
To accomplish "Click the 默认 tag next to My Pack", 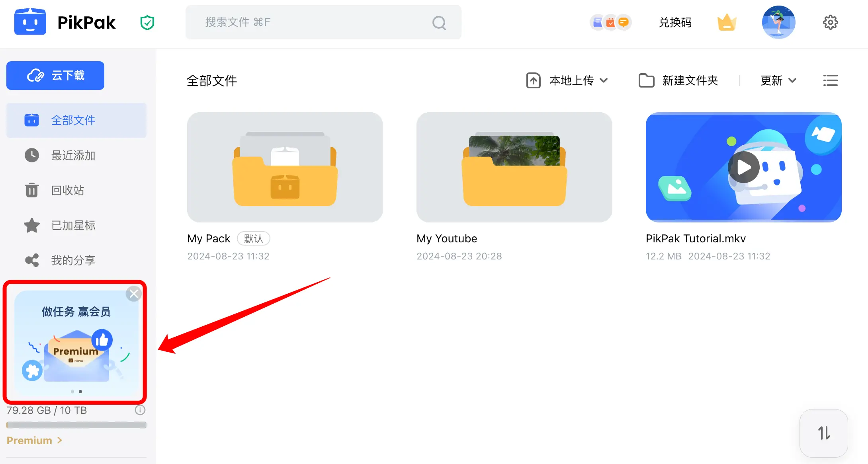I will (x=254, y=238).
